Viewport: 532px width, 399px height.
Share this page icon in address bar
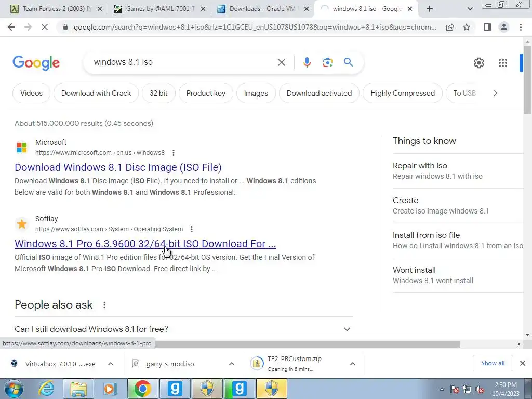[x=450, y=27]
